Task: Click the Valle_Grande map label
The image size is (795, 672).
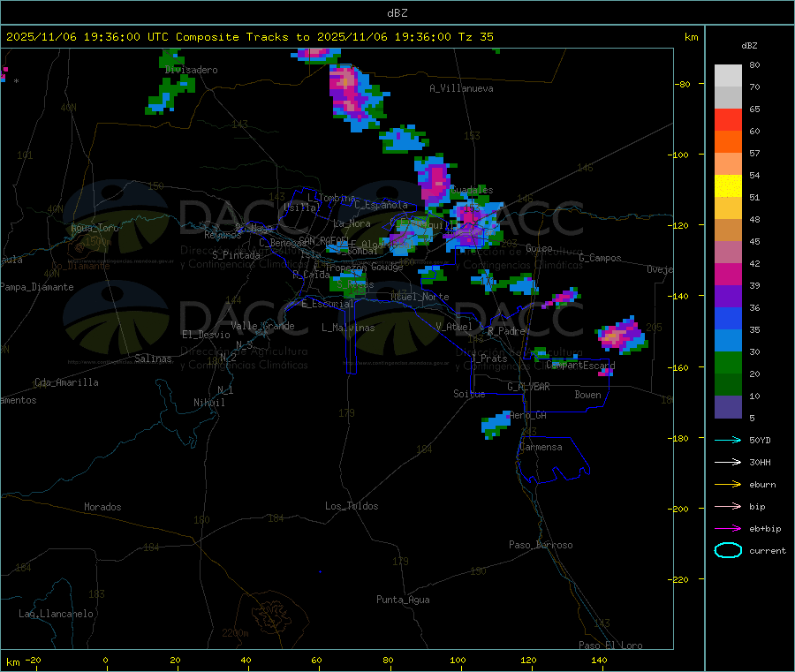Action: click(262, 326)
